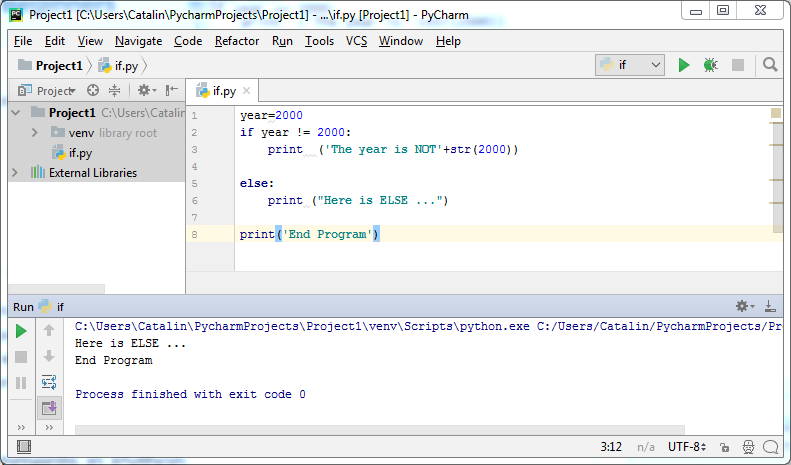Click the pause output icon in the Run panel
This screenshot has width=791, height=465.
pos(21,383)
